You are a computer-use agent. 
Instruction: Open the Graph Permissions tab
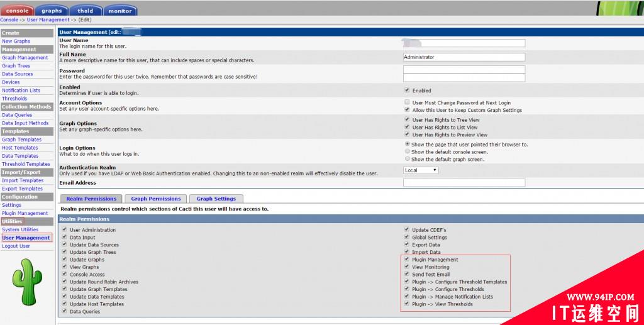pyautogui.click(x=156, y=199)
